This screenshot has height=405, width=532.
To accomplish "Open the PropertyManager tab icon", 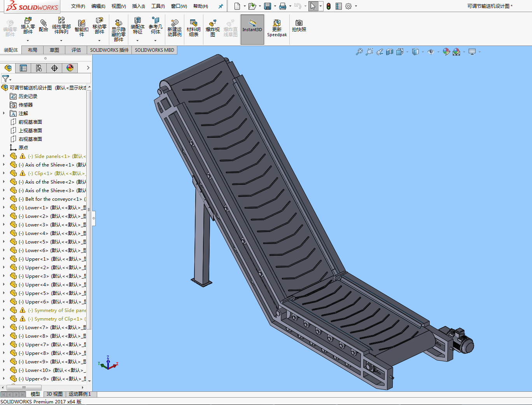I will [x=23, y=68].
